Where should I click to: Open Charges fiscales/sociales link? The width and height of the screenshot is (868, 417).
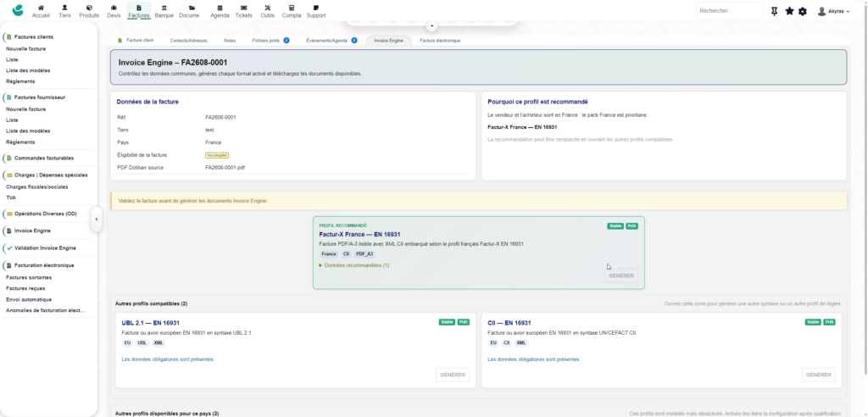[x=37, y=186]
